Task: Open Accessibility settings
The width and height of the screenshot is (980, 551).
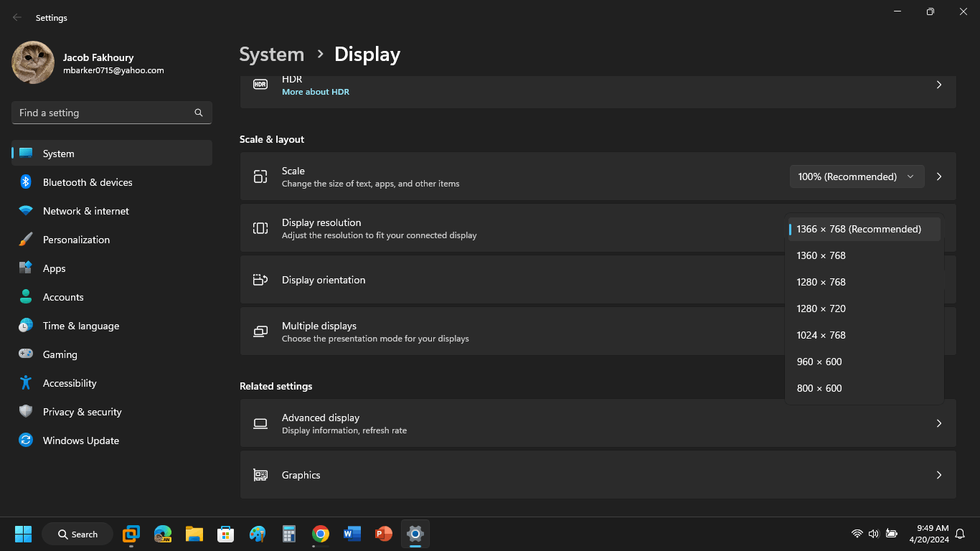Action: [70, 383]
